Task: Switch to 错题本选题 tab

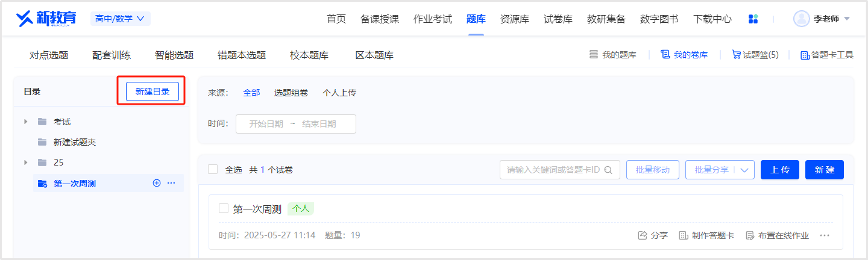Action: pyautogui.click(x=242, y=55)
